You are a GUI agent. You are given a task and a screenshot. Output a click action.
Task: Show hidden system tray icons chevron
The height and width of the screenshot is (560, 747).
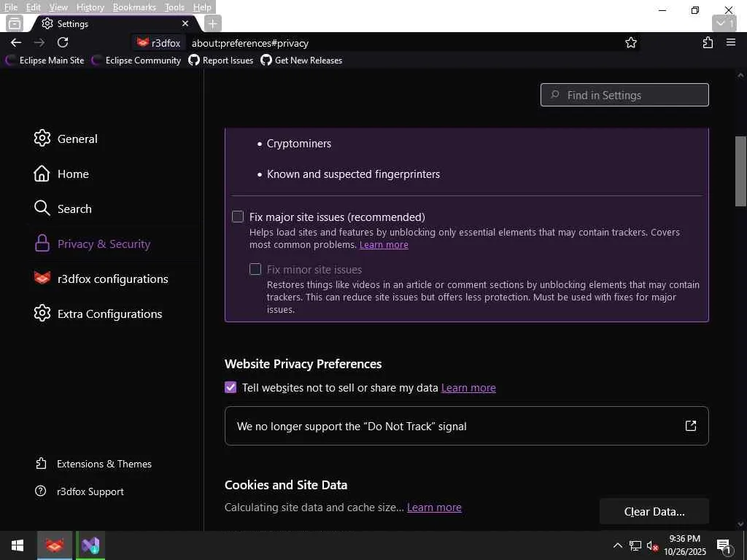pyautogui.click(x=617, y=545)
